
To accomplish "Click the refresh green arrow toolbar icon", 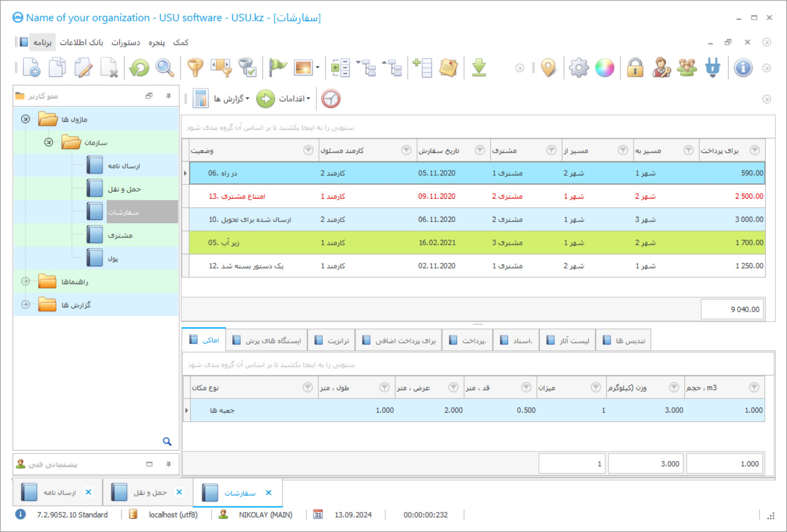I will pyautogui.click(x=139, y=68).
